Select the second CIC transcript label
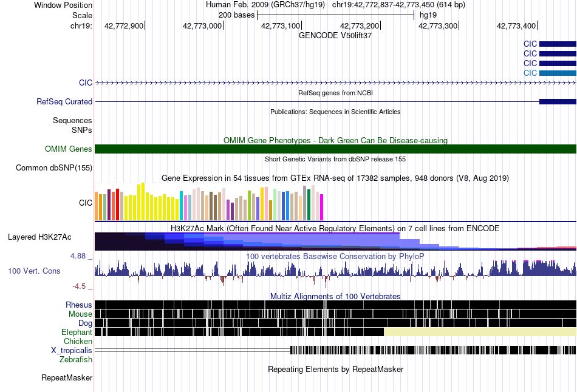 (530, 53)
